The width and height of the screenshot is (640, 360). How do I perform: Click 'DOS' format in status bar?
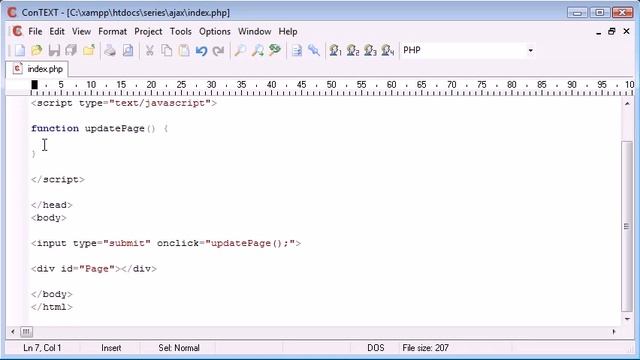click(376, 348)
